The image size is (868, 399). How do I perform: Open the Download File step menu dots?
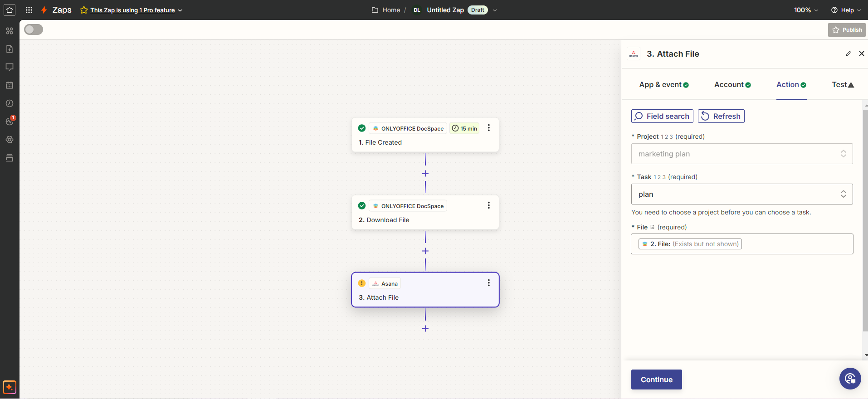488,205
